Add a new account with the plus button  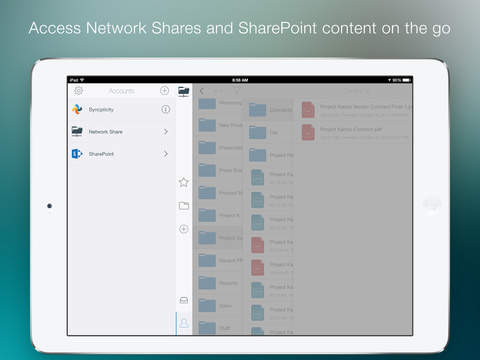(164, 90)
